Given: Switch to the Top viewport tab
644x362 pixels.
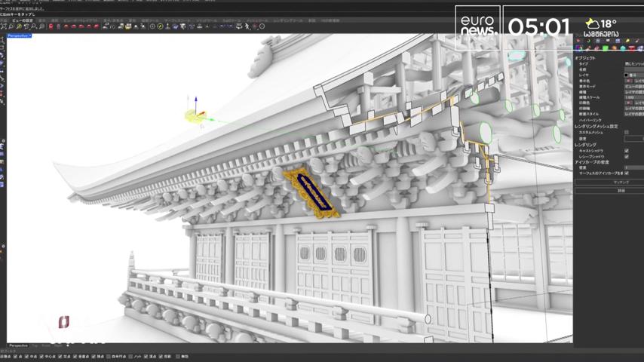Looking at the screenshot, I should 35,346.
